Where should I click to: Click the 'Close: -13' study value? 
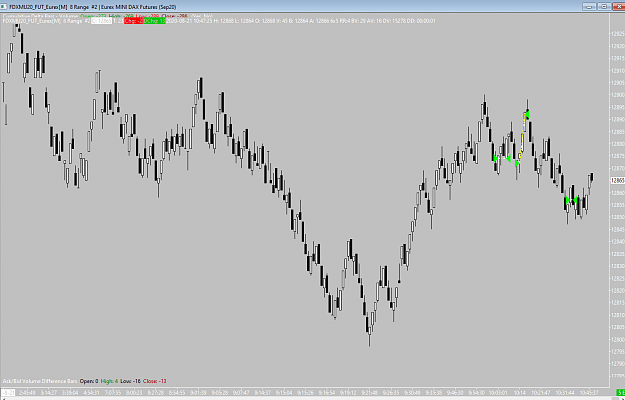(x=154, y=381)
